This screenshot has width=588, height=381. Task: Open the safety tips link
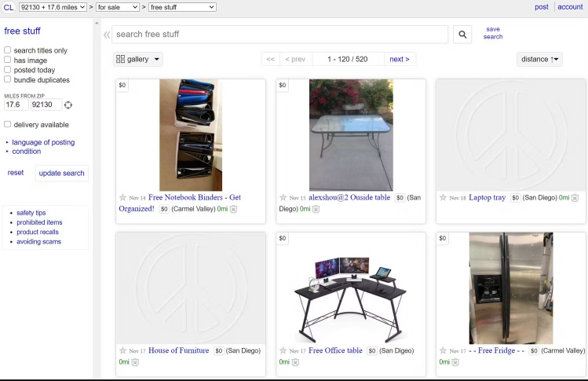click(x=31, y=213)
